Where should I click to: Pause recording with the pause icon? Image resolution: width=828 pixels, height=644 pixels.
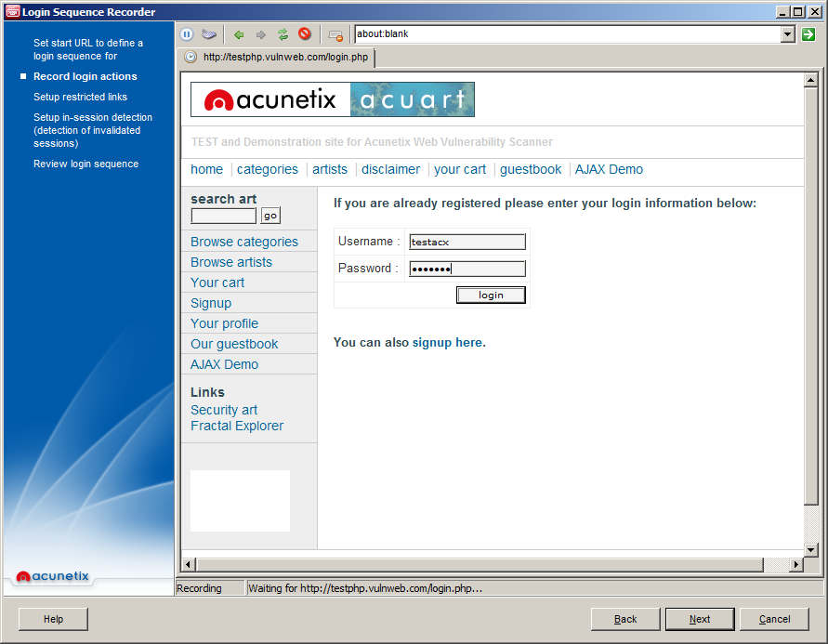[187, 34]
